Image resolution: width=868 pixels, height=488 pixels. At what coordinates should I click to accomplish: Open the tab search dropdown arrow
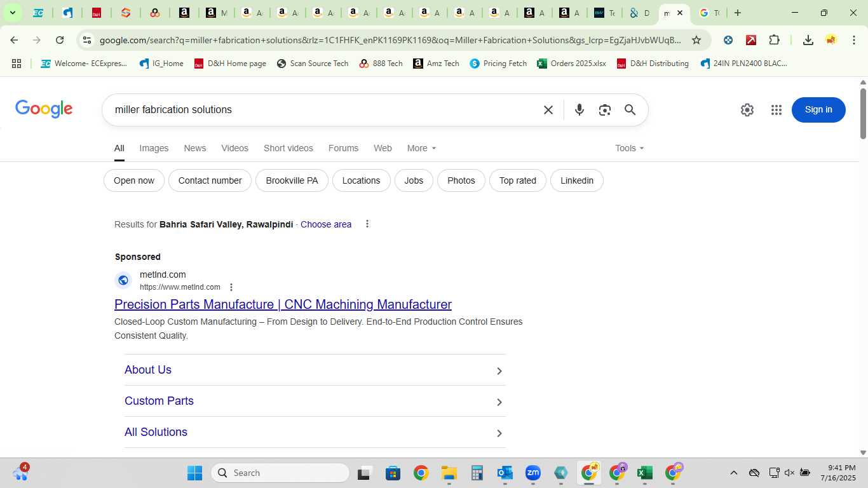12,13
